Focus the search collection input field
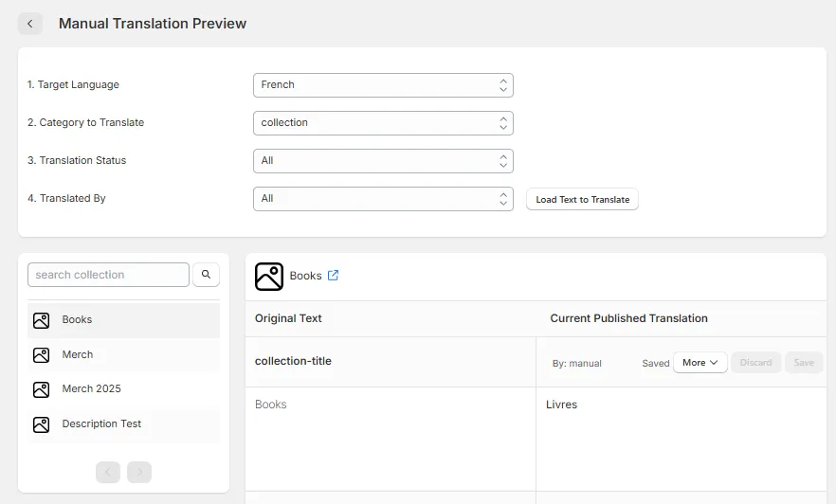The image size is (836, 504). click(108, 275)
